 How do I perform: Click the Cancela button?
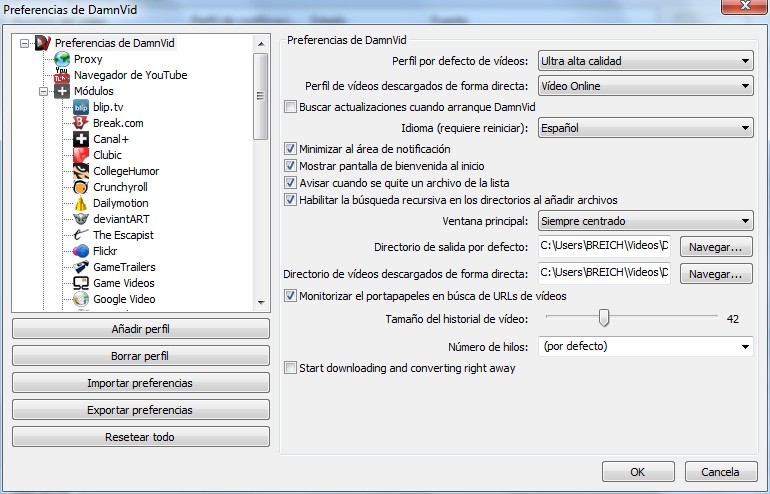pyautogui.click(x=721, y=472)
